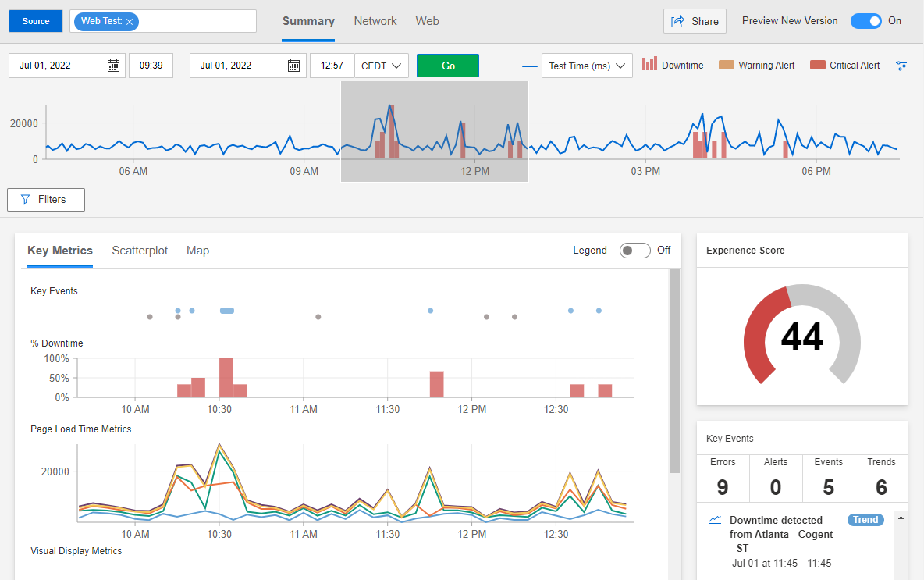
Task: Open the chart settings sliders icon
Action: pyautogui.click(x=901, y=66)
